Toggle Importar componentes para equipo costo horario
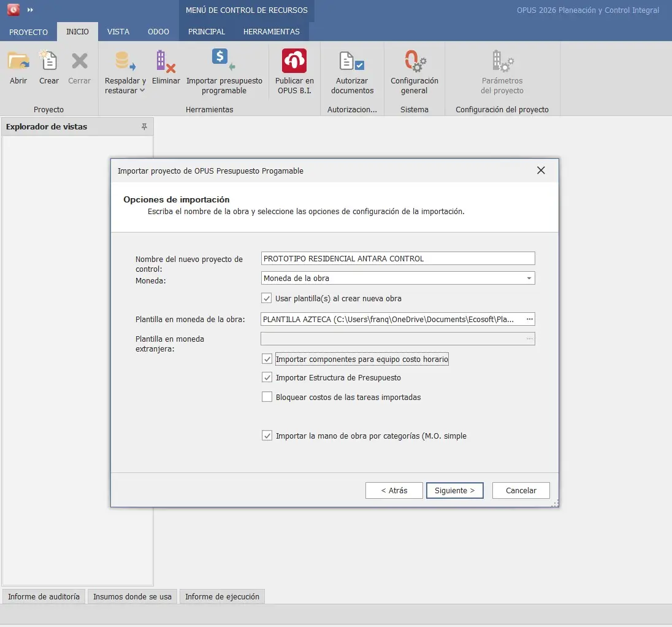This screenshot has width=672, height=627. pyautogui.click(x=267, y=359)
